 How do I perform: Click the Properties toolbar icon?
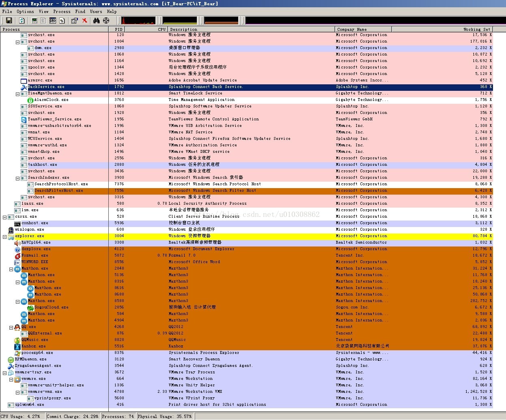coord(75,20)
